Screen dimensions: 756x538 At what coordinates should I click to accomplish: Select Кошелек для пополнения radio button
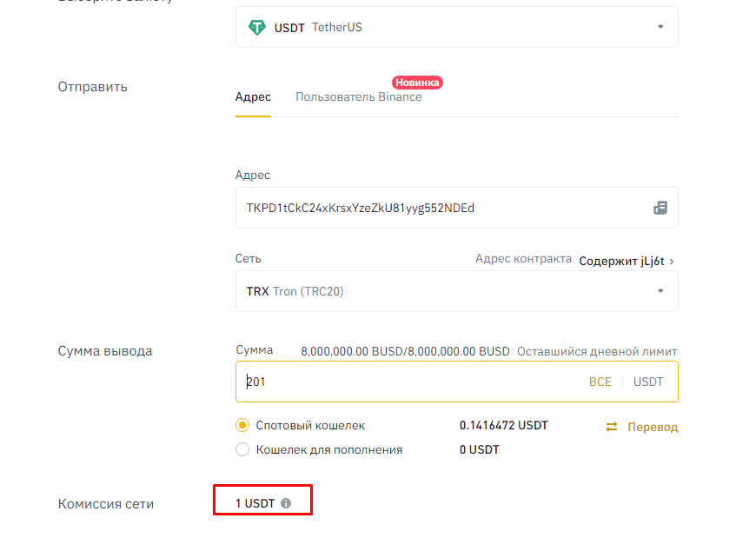pyautogui.click(x=242, y=449)
